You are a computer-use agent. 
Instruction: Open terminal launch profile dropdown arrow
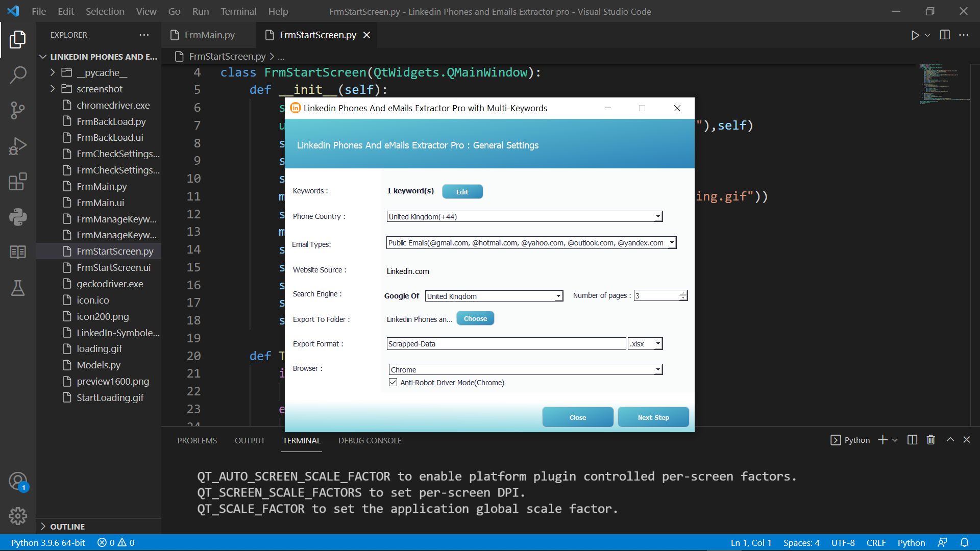point(895,440)
